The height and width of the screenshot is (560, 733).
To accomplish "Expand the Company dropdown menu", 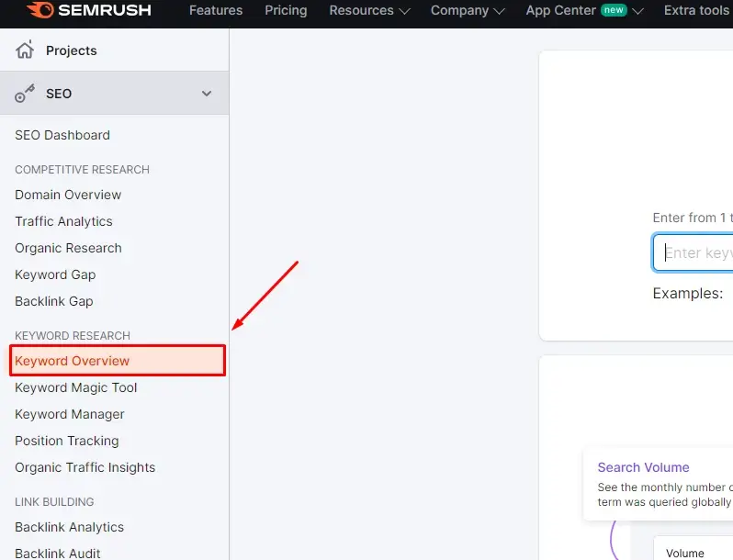I will pyautogui.click(x=468, y=10).
